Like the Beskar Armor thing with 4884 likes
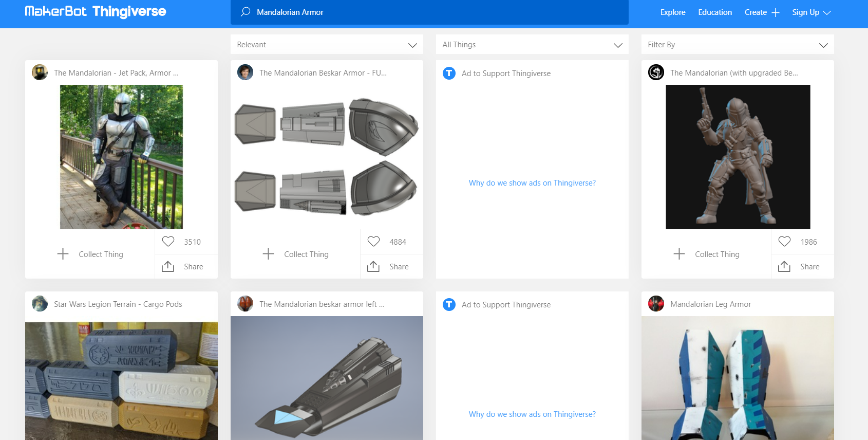Viewport: 868px width, 440px height. click(373, 242)
